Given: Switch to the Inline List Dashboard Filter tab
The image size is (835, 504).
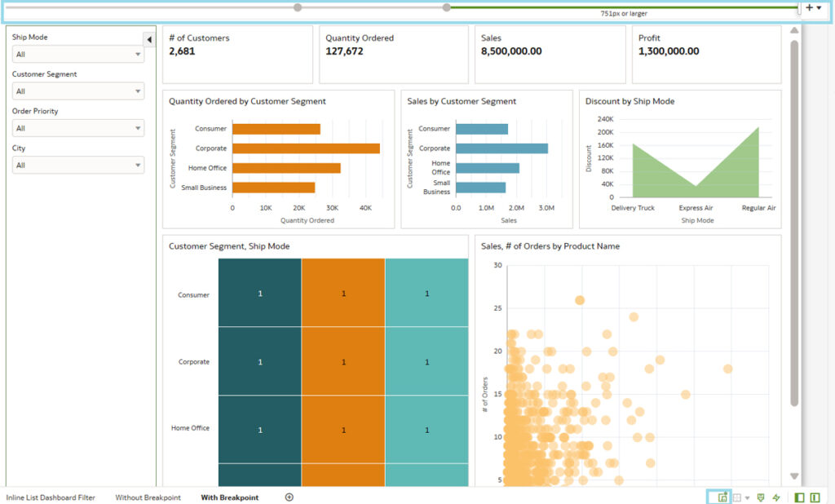Looking at the screenshot, I should (x=51, y=497).
